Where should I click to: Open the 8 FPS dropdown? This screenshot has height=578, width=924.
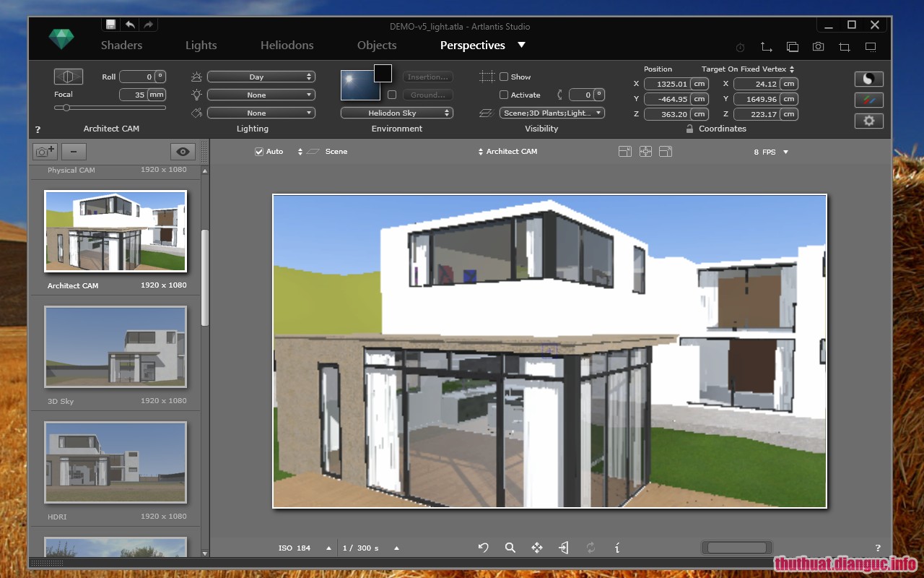(771, 152)
